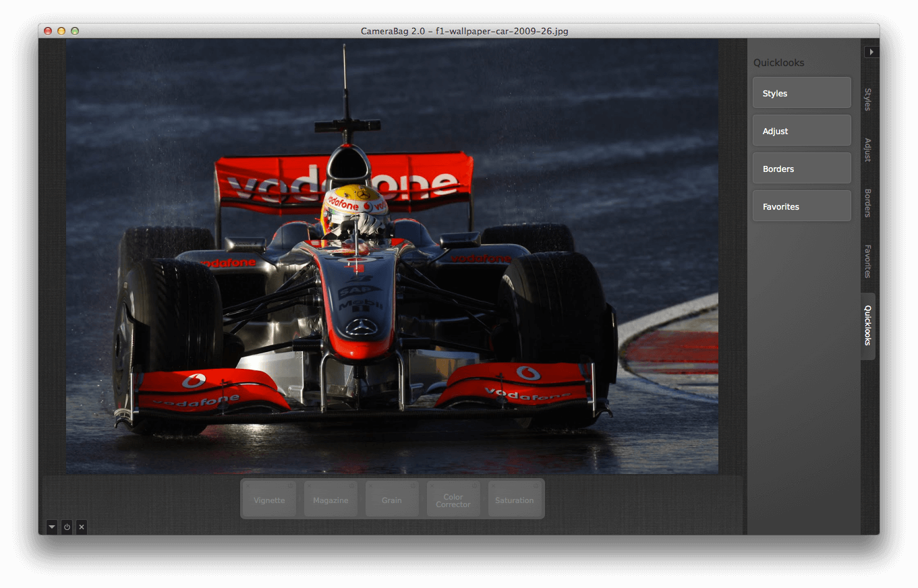Disable the Magazine filter with its power icon
Viewport: 918px width, 588px height.
click(352, 486)
